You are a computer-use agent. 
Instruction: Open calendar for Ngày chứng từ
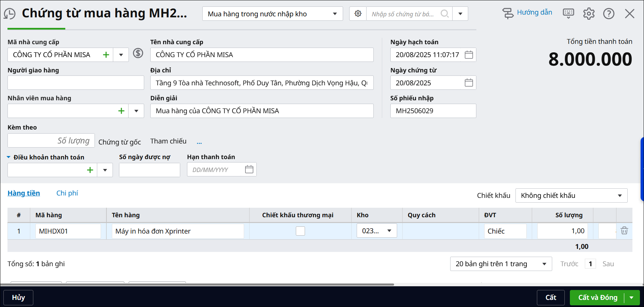(469, 83)
